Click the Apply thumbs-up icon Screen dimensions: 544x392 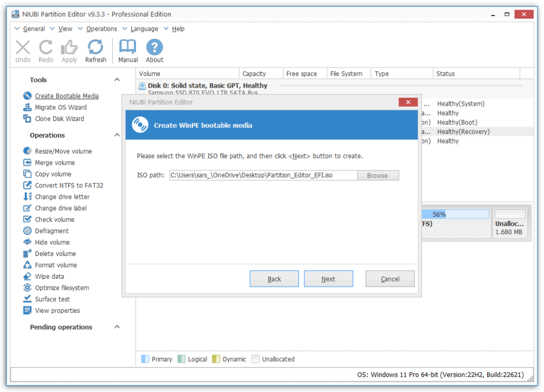[x=69, y=47]
